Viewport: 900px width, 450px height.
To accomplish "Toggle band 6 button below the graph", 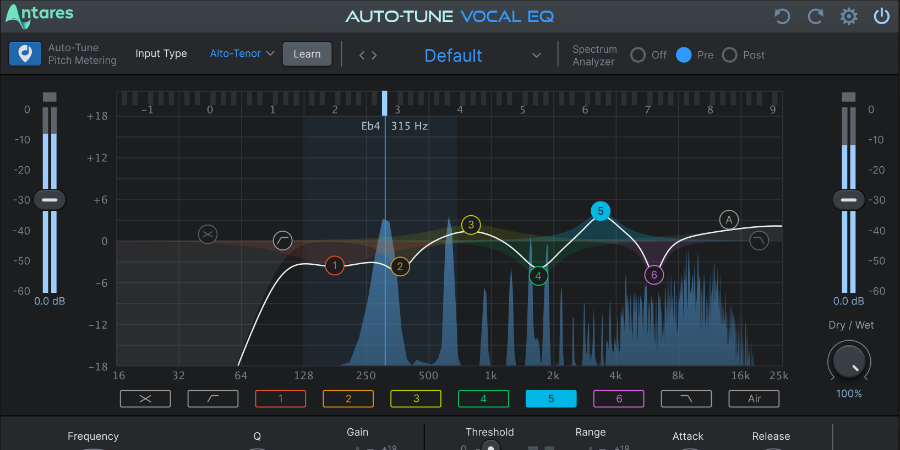I will coord(619,398).
